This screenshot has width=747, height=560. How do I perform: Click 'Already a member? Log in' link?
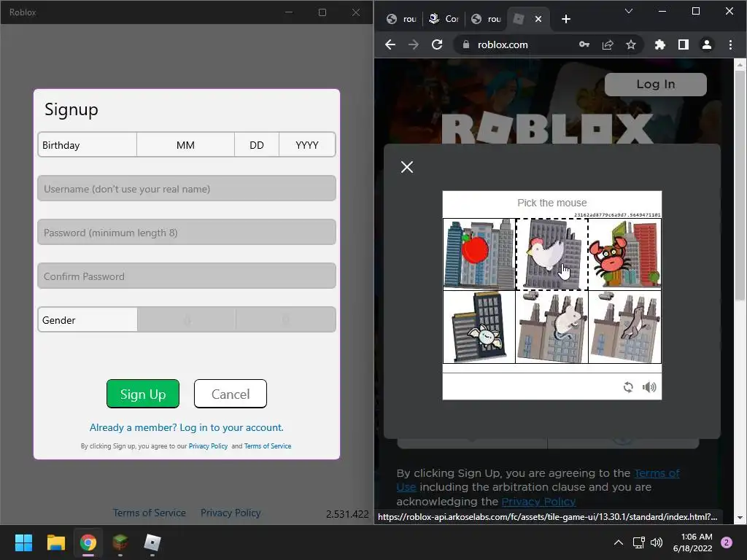(x=186, y=427)
